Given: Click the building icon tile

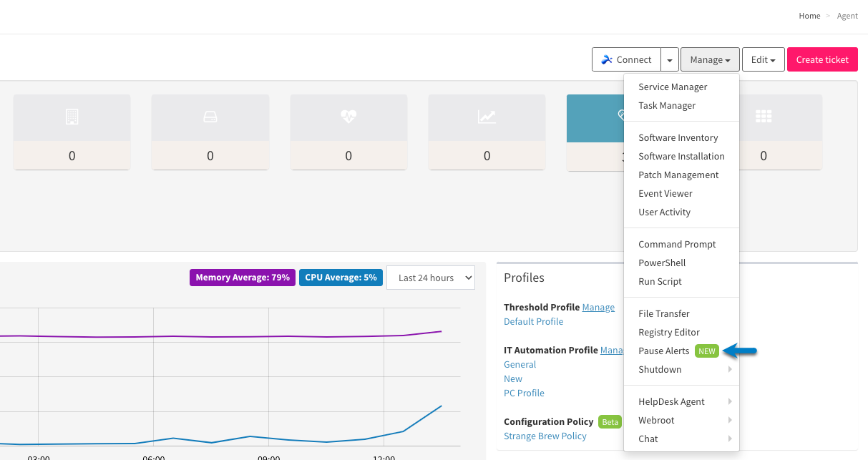Looking at the screenshot, I should pyautogui.click(x=72, y=132).
